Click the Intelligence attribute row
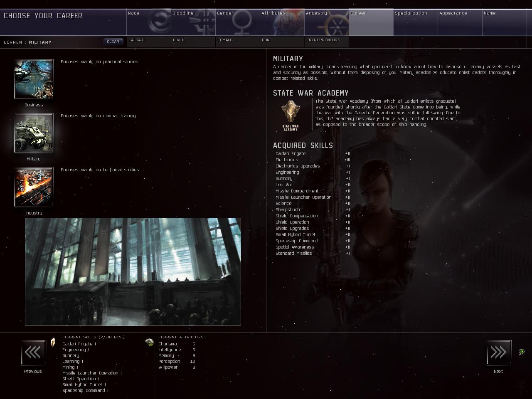This screenshot has height=399, width=532. [x=177, y=350]
